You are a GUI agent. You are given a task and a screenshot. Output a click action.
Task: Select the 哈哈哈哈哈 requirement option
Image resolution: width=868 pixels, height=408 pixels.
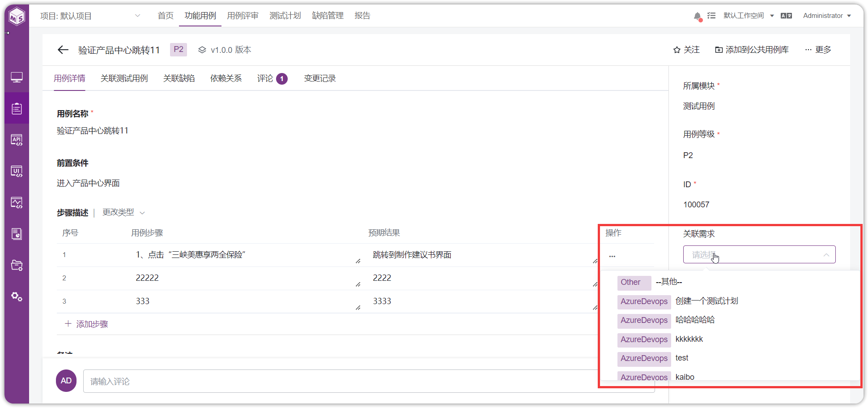(729, 320)
